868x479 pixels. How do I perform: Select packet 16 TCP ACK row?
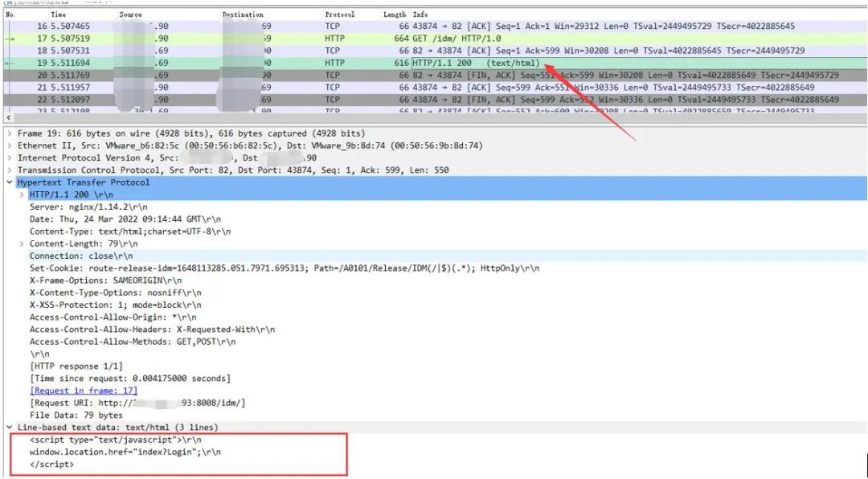(x=435, y=26)
